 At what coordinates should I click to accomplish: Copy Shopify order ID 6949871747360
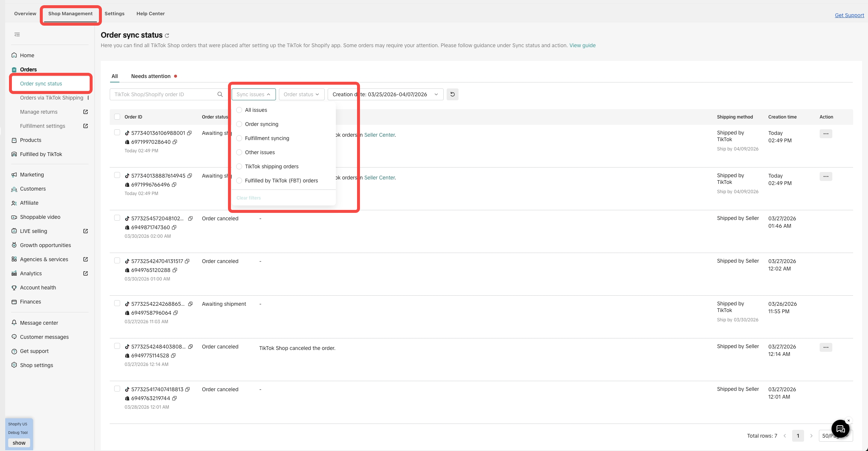pos(174,227)
